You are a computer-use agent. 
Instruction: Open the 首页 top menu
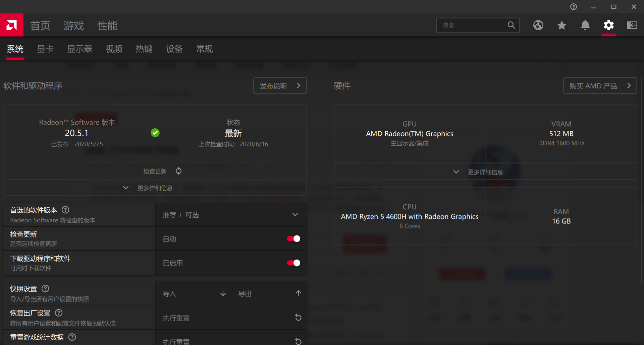(x=40, y=25)
